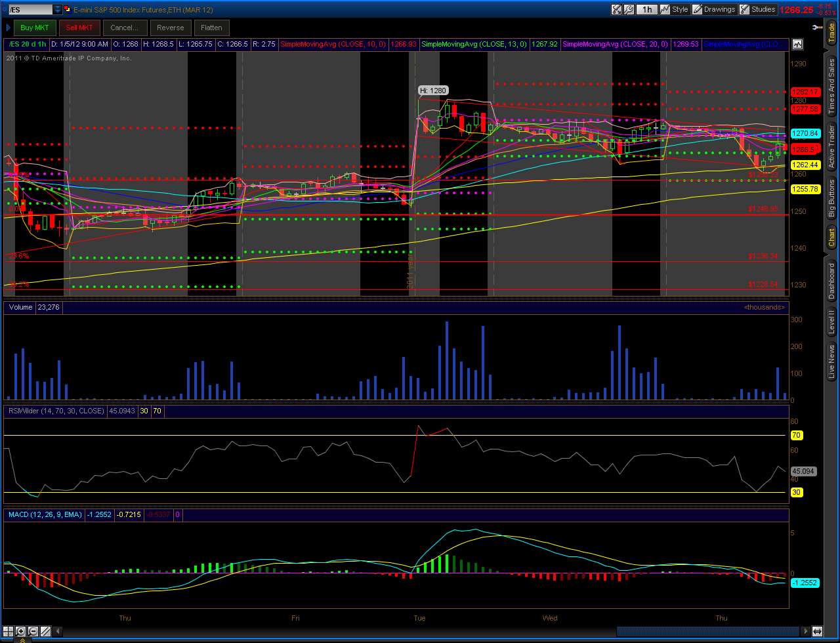Screen dimensions: 840x643
Task: Click the time axis scroll left arrow
Action: (58, 631)
